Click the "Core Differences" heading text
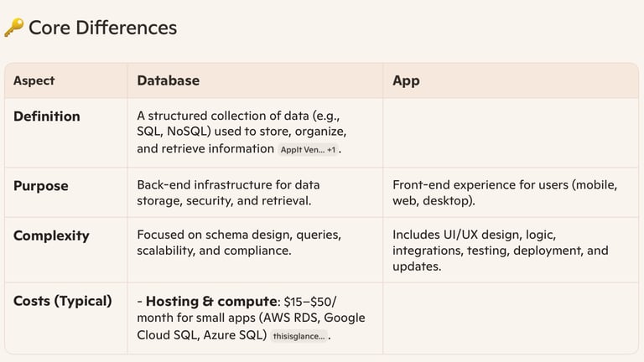 coord(102,28)
